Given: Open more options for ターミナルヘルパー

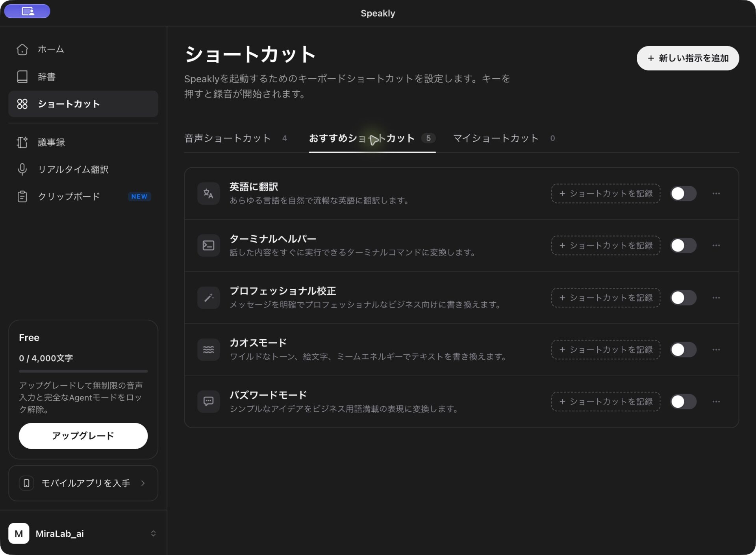Looking at the screenshot, I should pos(716,246).
